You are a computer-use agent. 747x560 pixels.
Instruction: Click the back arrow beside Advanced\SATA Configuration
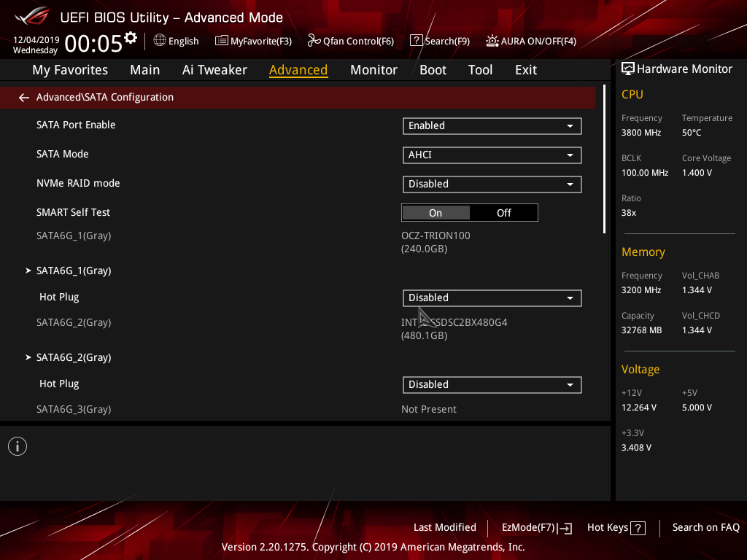click(x=24, y=98)
